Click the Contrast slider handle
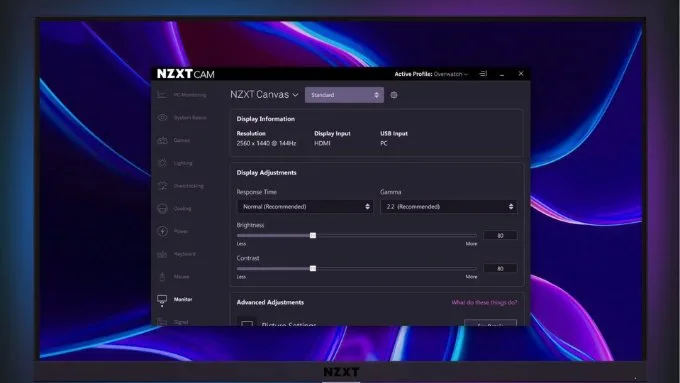Image resolution: width=680 pixels, height=383 pixels. coord(313,268)
